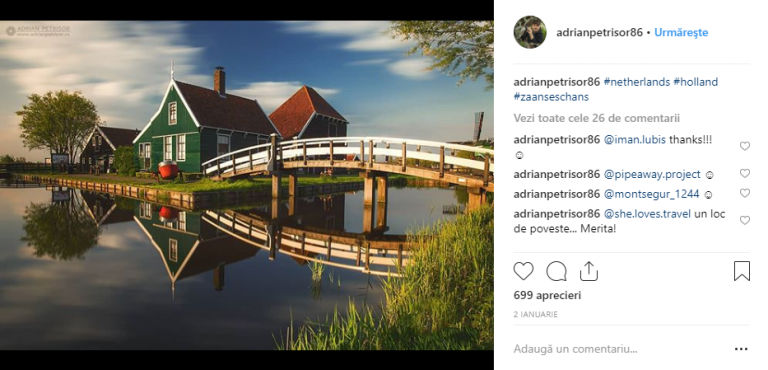Viewport: 768px width, 370px height.
Task: Like the 'un loc de poveste' comment
Action: (x=744, y=221)
